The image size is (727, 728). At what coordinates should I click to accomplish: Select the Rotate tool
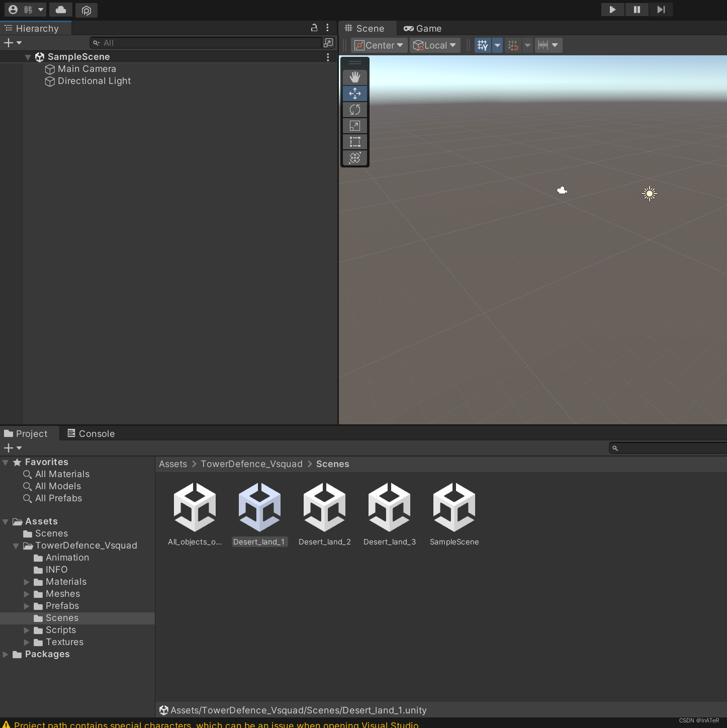[355, 109]
